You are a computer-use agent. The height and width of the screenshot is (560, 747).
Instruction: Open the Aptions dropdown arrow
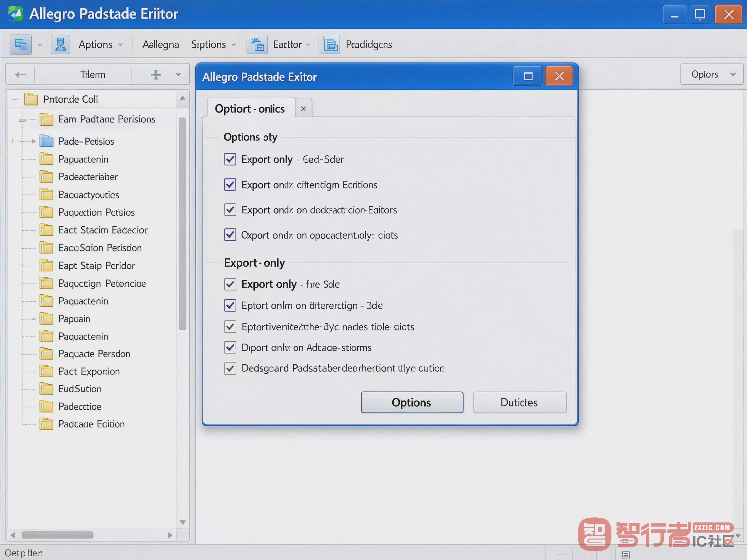point(120,45)
